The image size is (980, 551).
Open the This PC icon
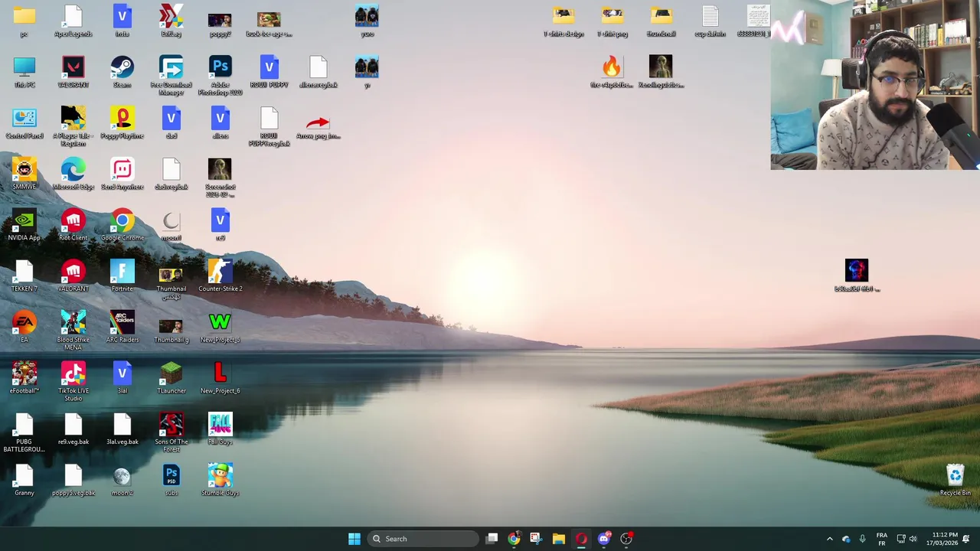[x=24, y=73]
